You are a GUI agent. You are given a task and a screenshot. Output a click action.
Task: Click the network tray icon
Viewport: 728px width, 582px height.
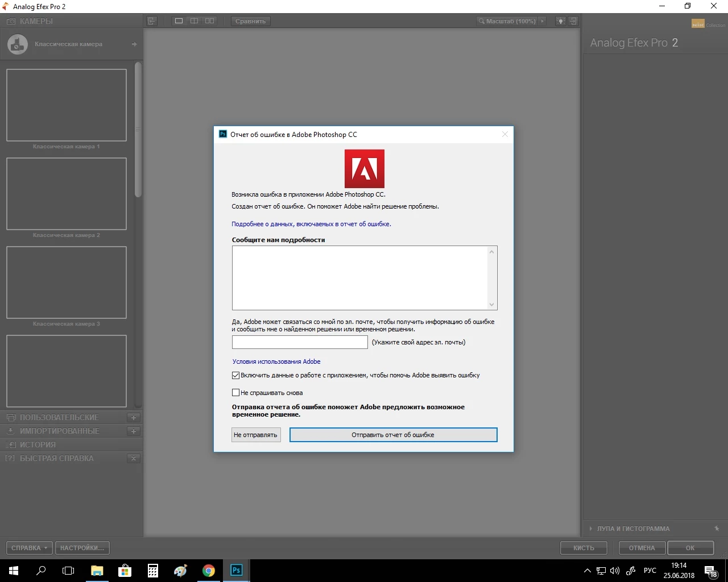601,571
